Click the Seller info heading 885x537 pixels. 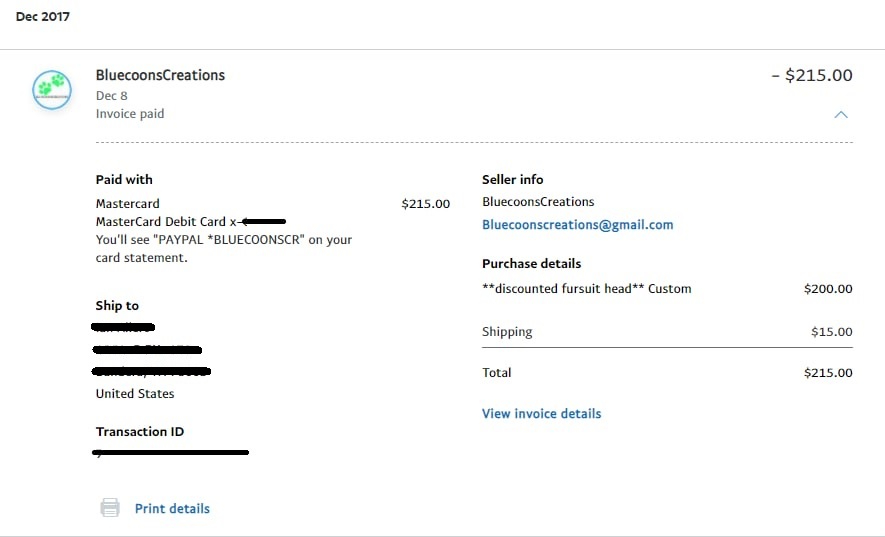click(512, 180)
